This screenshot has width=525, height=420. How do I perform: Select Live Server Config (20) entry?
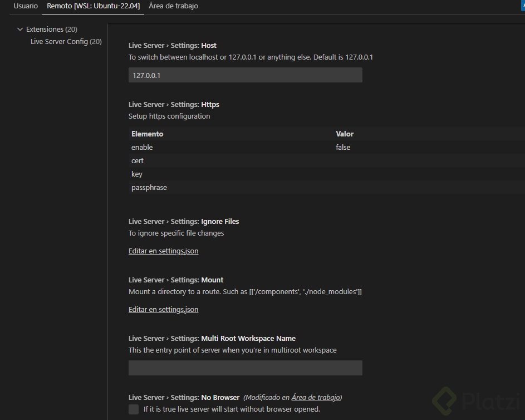coord(66,42)
